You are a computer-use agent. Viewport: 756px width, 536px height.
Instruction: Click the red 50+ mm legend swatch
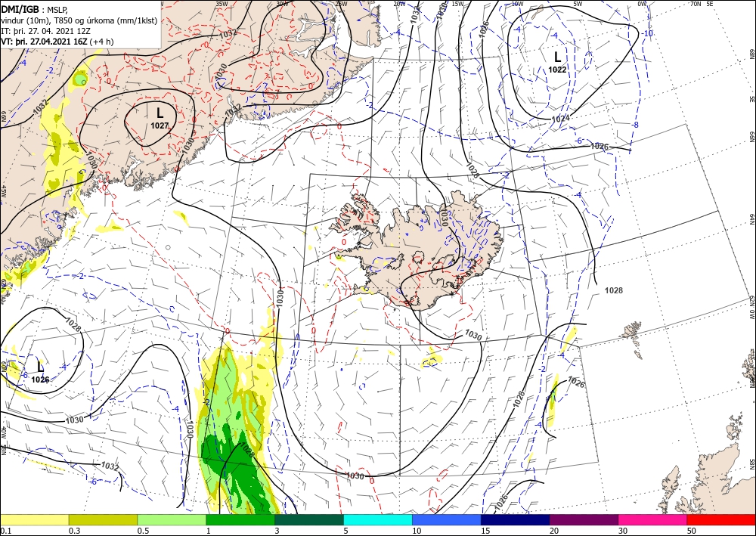coord(721,519)
